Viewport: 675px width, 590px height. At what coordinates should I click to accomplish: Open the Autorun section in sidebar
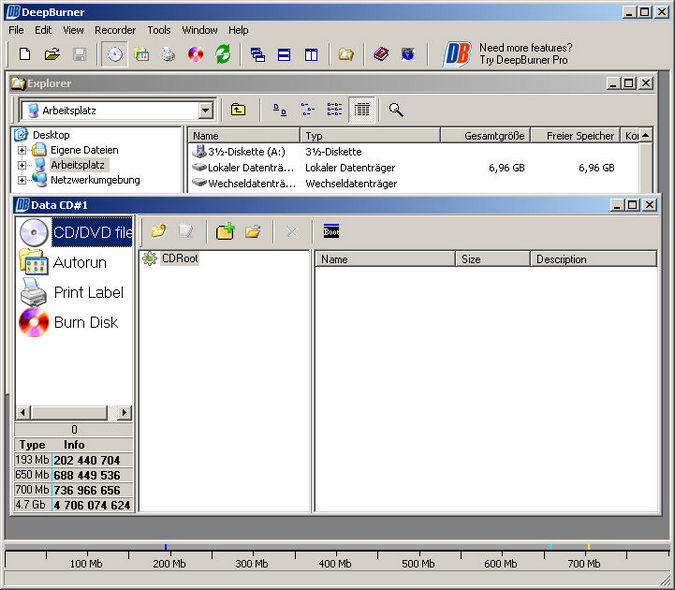[x=63, y=262]
